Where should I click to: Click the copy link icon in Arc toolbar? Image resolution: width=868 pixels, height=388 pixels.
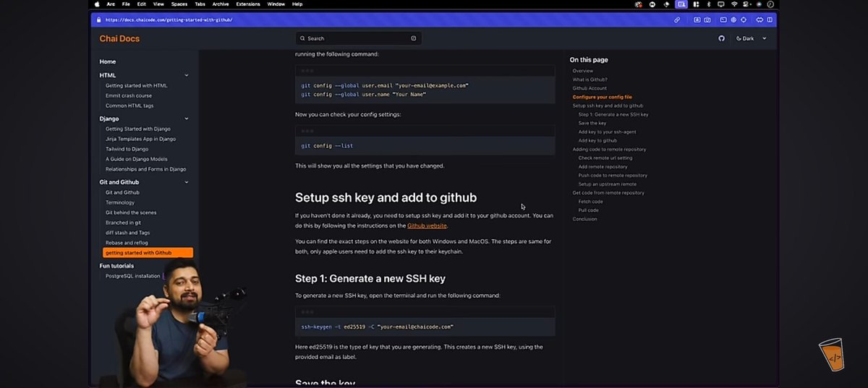tap(677, 20)
